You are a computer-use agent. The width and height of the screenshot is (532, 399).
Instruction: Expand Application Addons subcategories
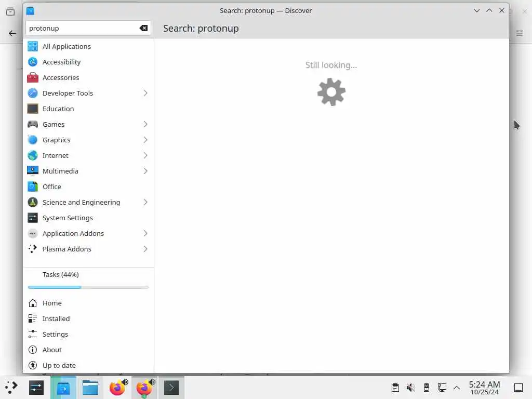pos(145,234)
